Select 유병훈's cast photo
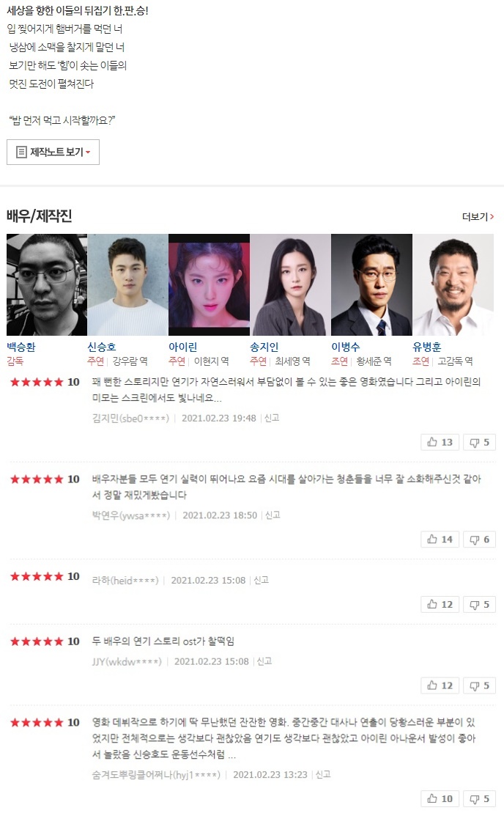Image resolution: width=504 pixels, height=813 pixels. (453, 284)
